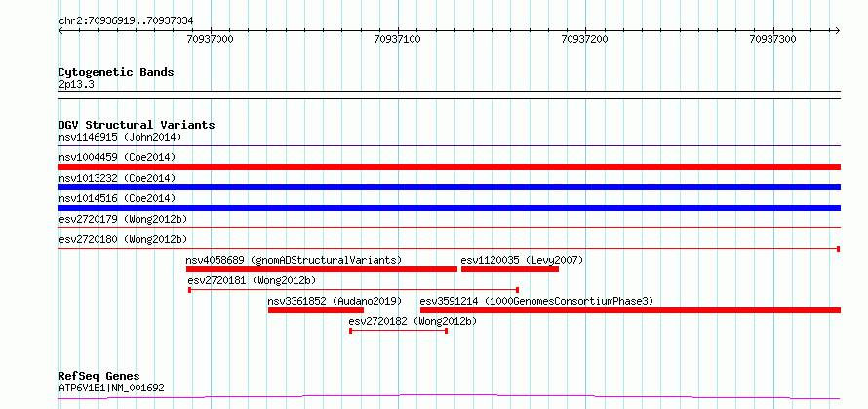The height and width of the screenshot is (409, 868).
Task: Select the esv2720182 thin red interval line
Action: coord(399,331)
